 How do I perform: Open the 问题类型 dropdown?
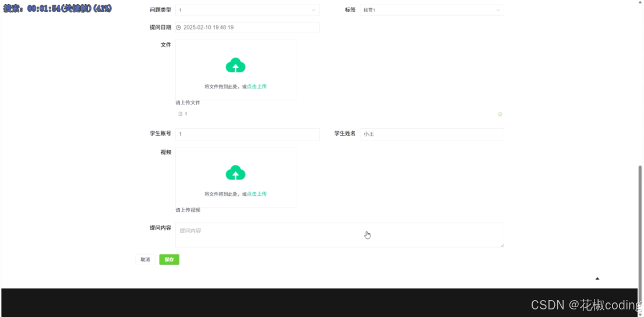[247, 10]
